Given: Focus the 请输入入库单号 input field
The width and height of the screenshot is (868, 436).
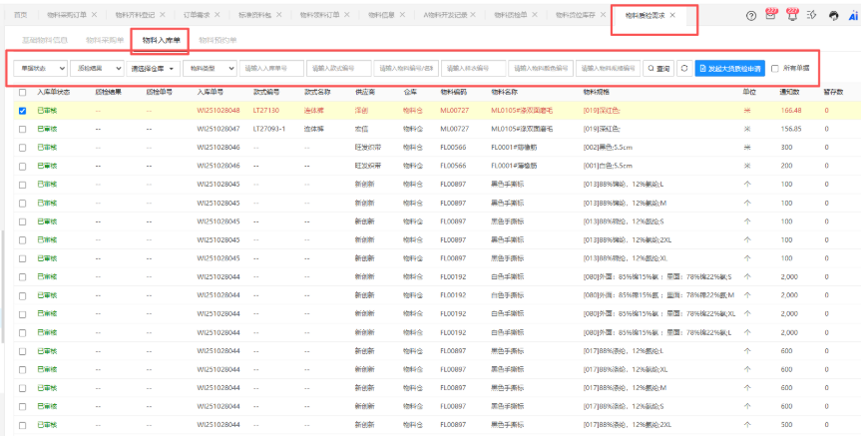Looking at the screenshot, I should click(271, 69).
